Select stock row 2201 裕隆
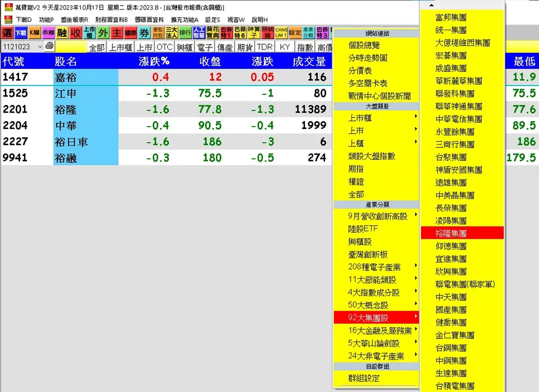 click(166, 109)
